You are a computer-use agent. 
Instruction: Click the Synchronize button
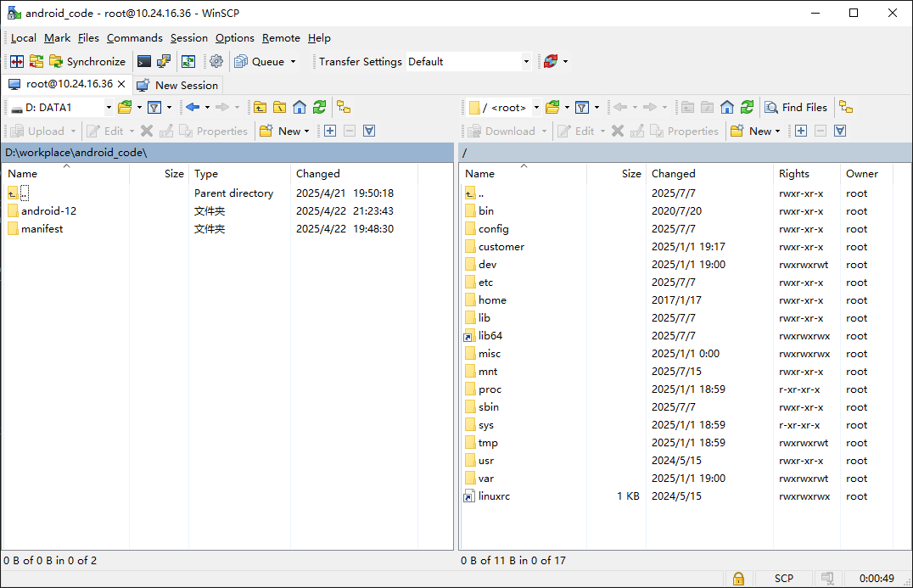(87, 61)
